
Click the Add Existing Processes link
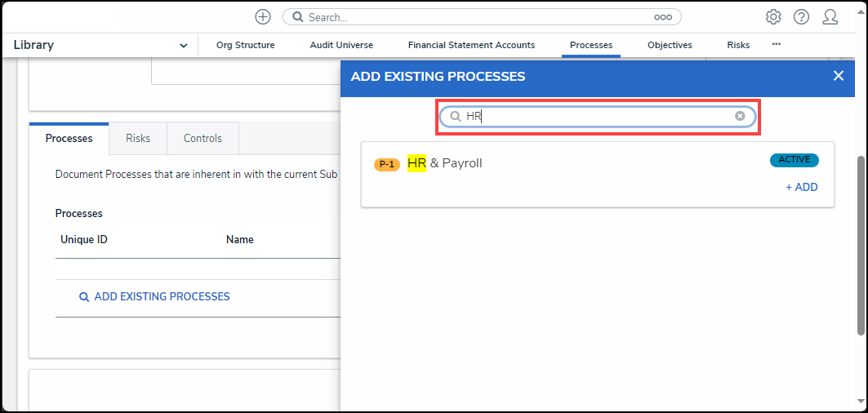(162, 297)
